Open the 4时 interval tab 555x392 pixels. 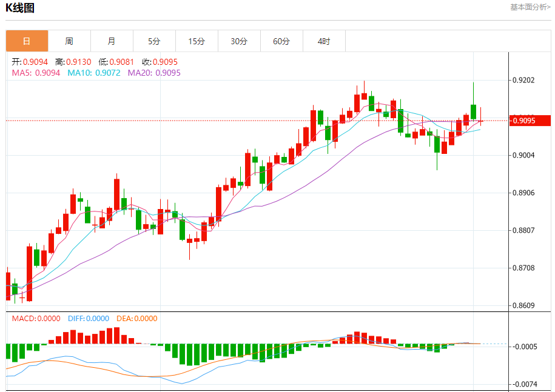point(325,41)
